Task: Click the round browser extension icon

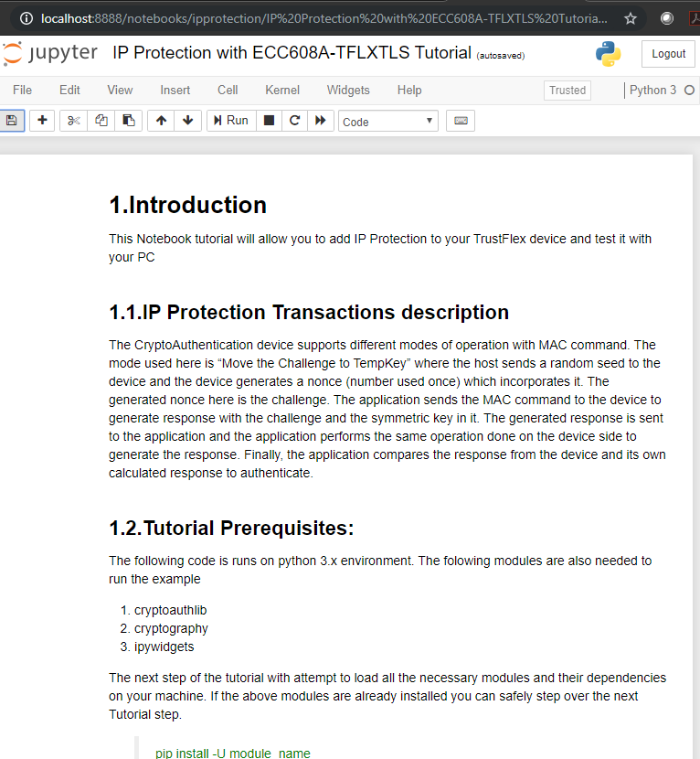Action: point(667,19)
